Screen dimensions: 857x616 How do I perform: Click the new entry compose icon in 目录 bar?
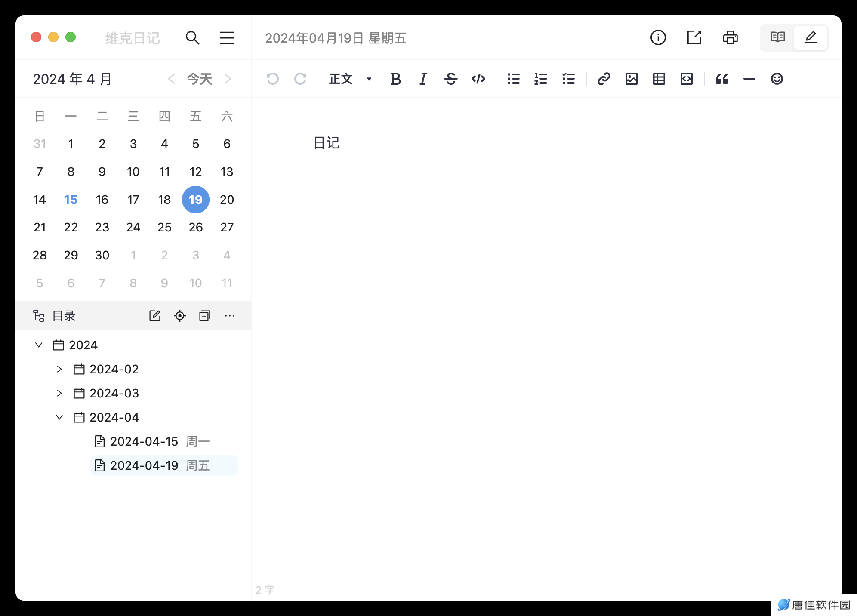[155, 316]
